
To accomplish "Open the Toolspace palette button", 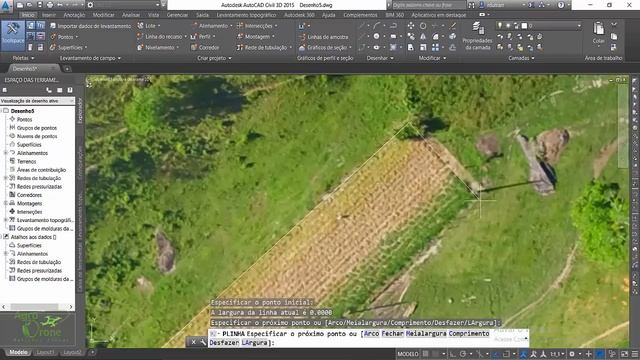I will coord(13,36).
